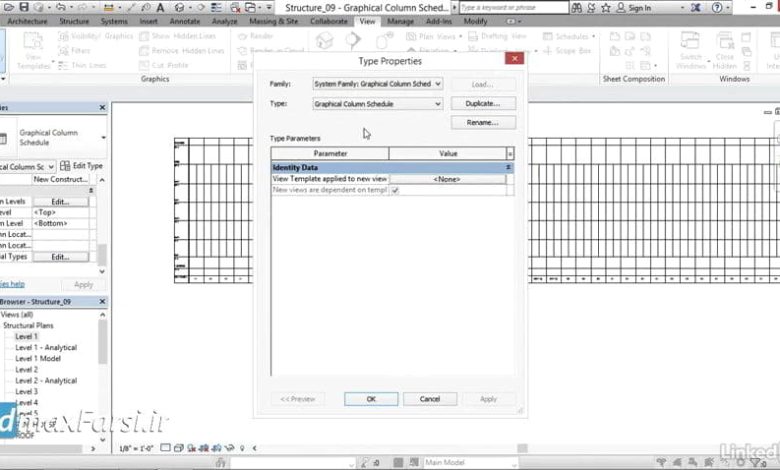Click Show Hidden Lines icon in ribbon
Screen dimensions: 780x470
click(x=144, y=36)
